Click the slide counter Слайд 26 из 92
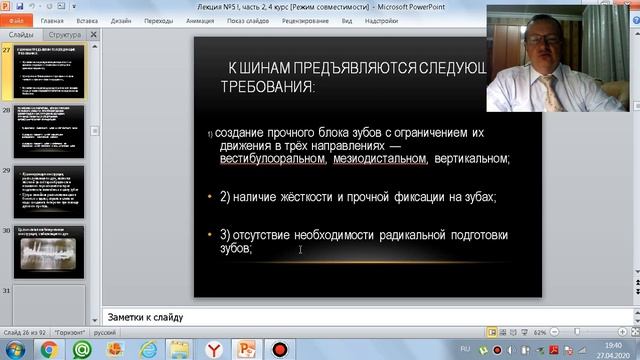Image resolution: width=640 pixels, height=360 pixels. (24, 333)
